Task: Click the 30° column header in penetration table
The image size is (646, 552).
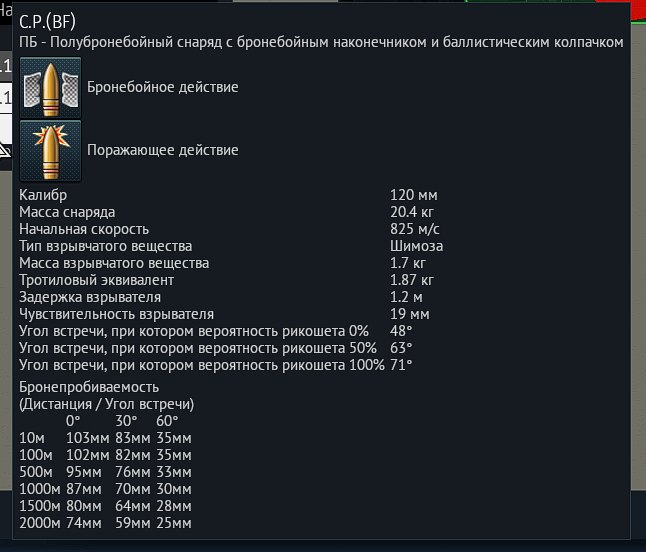Action: click(126, 421)
